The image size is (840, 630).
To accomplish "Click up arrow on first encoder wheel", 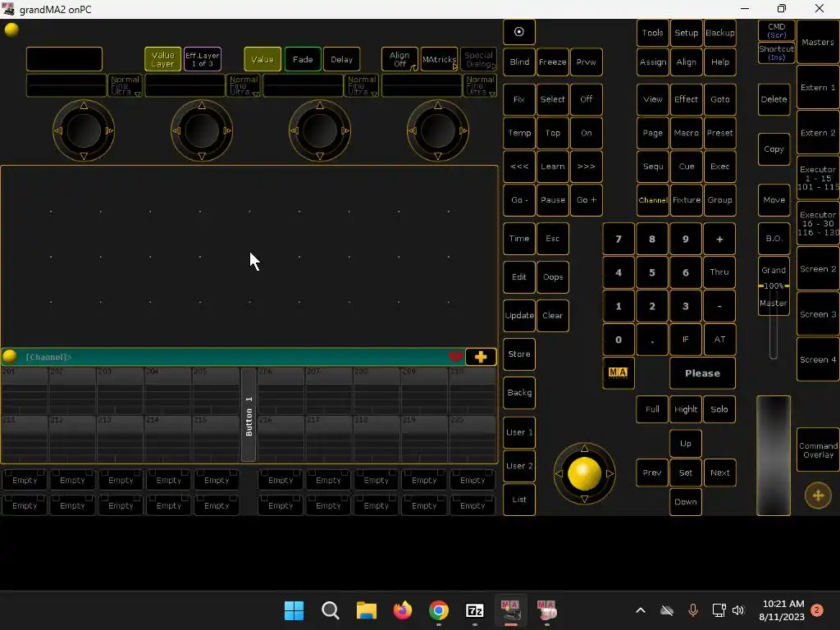I will pyautogui.click(x=84, y=106).
